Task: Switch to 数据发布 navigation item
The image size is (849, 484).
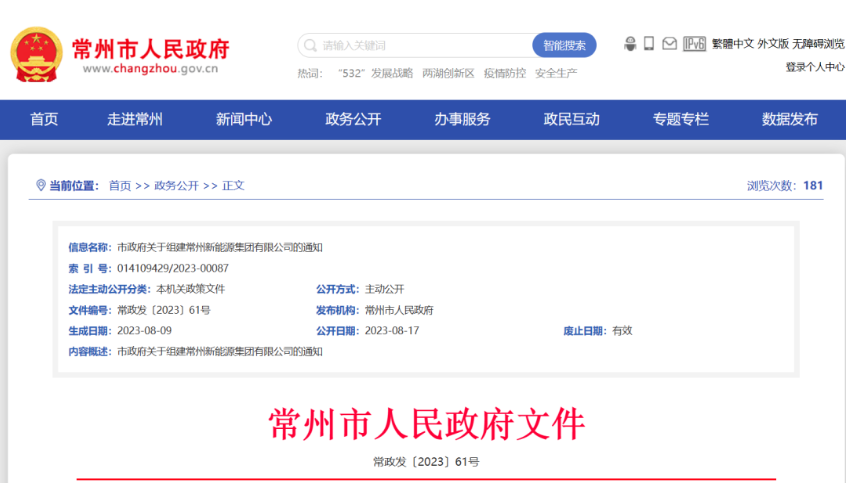Action: 789,119
